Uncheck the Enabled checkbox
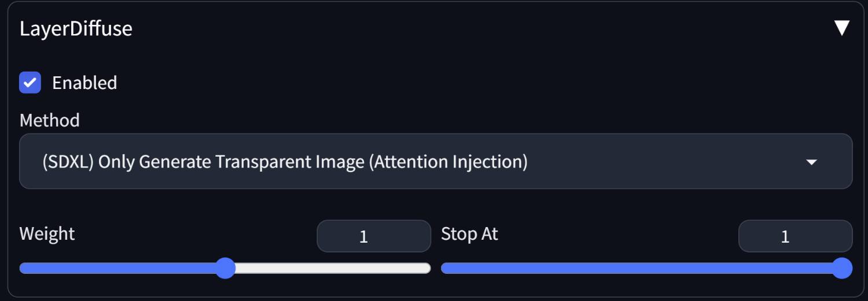This screenshot has width=868, height=301. pyautogui.click(x=30, y=83)
